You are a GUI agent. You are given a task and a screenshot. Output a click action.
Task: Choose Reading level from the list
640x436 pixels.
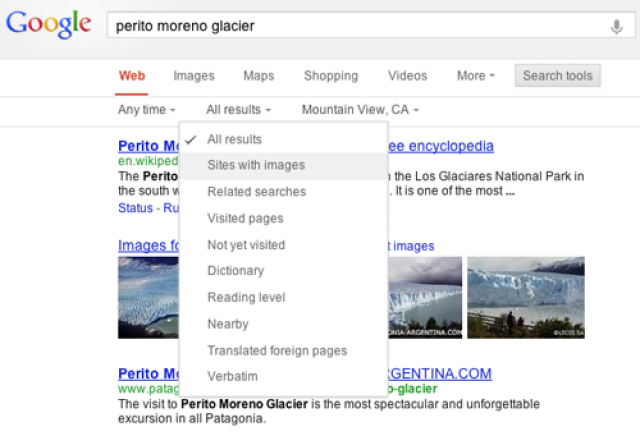coord(283,297)
